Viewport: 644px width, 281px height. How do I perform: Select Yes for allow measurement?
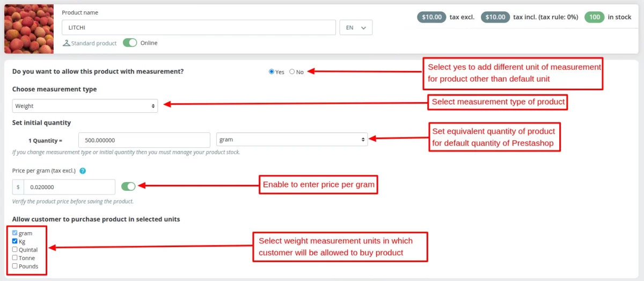pyautogui.click(x=272, y=71)
